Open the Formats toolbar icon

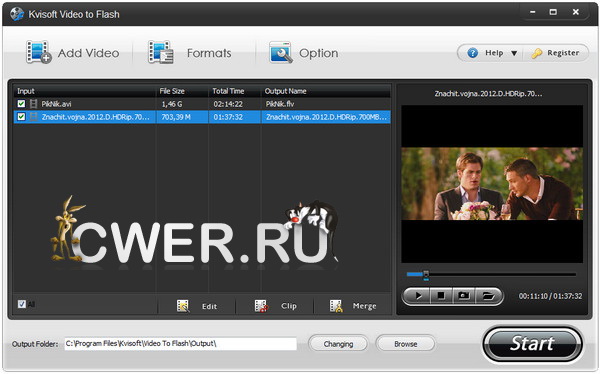point(161,52)
